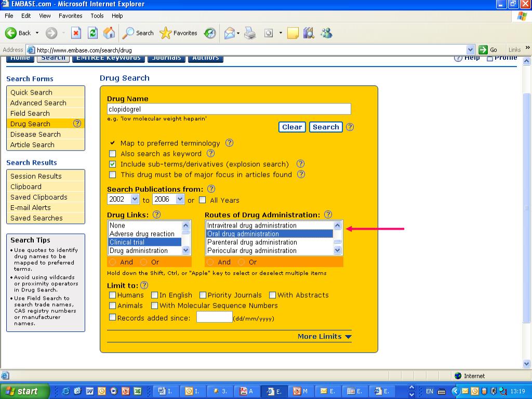Open the Edit menu
Screen dimensions: 532x399
26,16
